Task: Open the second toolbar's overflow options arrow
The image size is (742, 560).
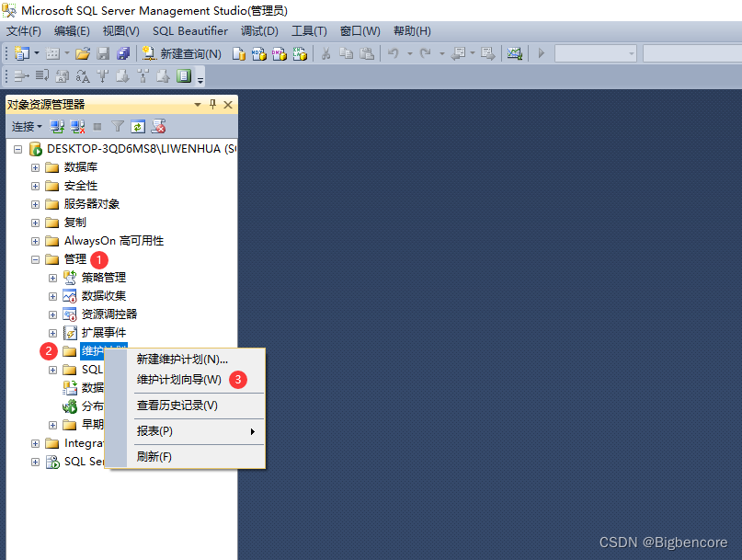Action: pyautogui.click(x=200, y=81)
